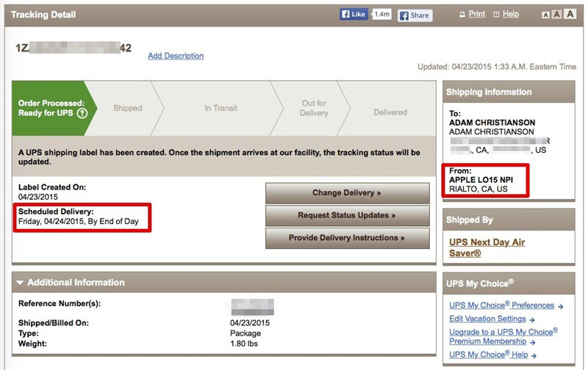This screenshot has width=588, height=370.
Task: Click the Delivered progress step
Action: coord(390,112)
